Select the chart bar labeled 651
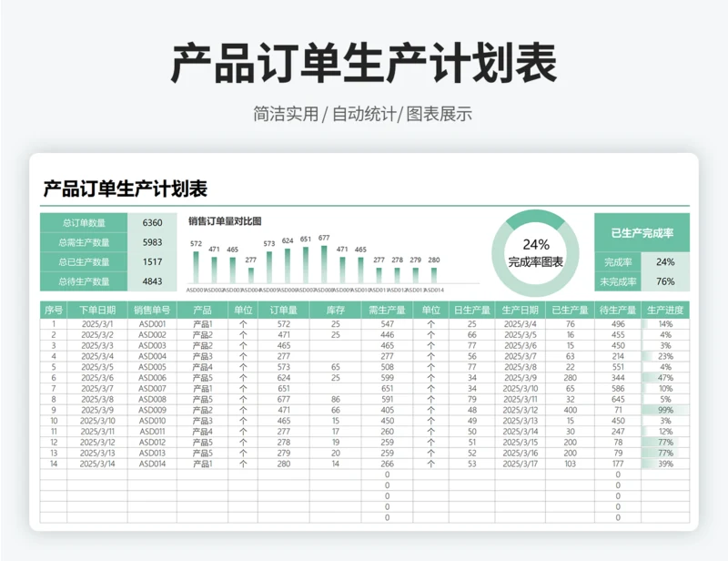The height and width of the screenshot is (561, 728). (306, 265)
